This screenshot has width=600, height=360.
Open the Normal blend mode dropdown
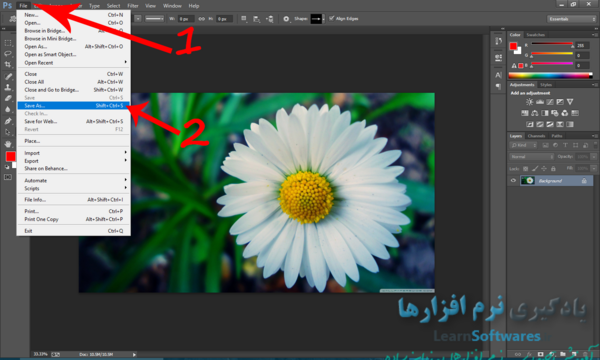[532, 157]
